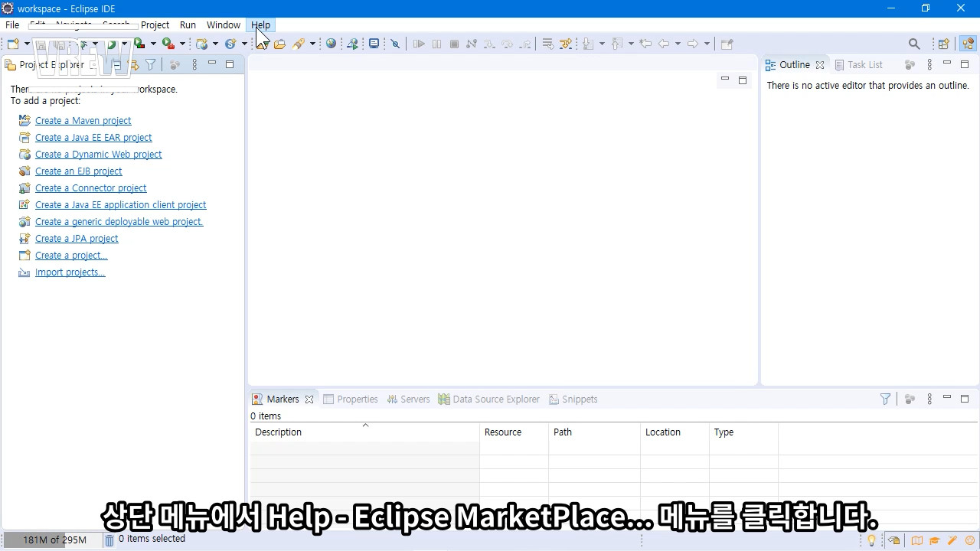
Task: Click Create a Java EE EAR project link
Action: [x=93, y=138]
